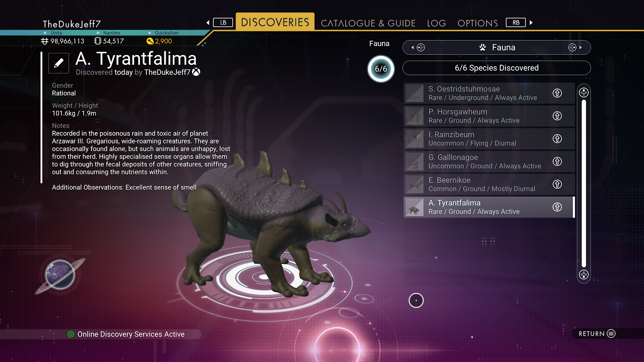This screenshot has width=644, height=362.
Task: Upload the E. Beernikoe discovery
Action: [x=557, y=184]
